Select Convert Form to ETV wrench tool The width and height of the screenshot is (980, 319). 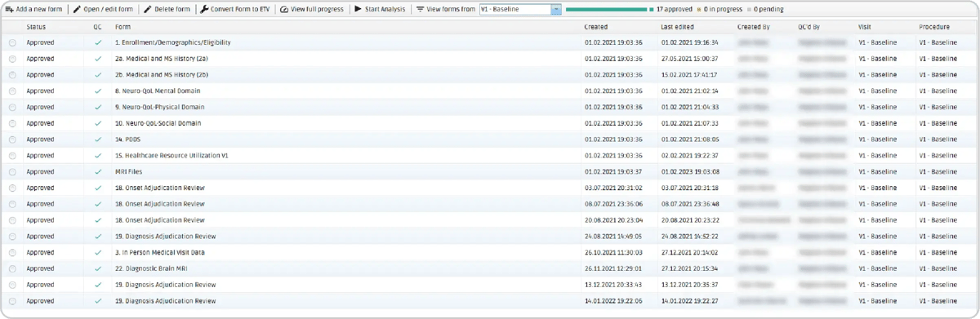point(234,10)
